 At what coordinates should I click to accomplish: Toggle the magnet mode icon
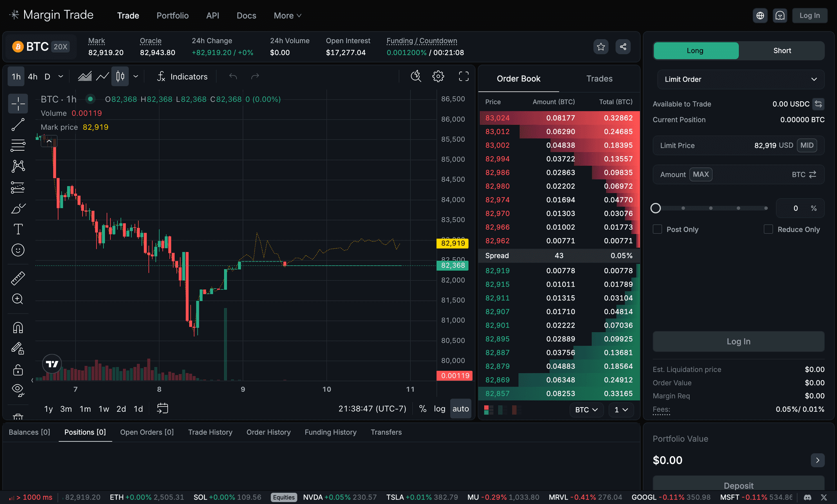(x=18, y=328)
